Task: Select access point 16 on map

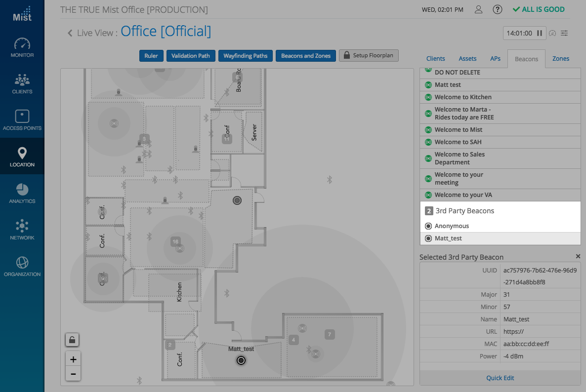Action: coord(175,241)
